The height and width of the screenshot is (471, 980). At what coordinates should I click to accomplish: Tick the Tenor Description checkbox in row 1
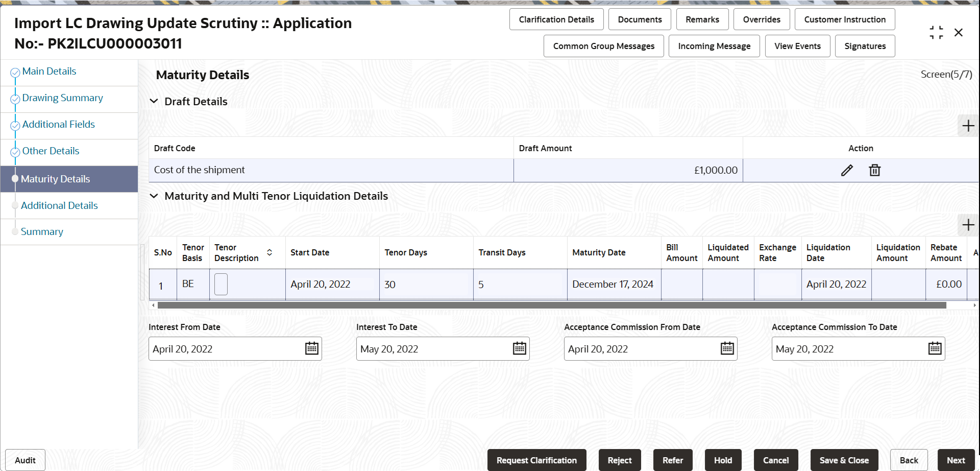(x=221, y=284)
